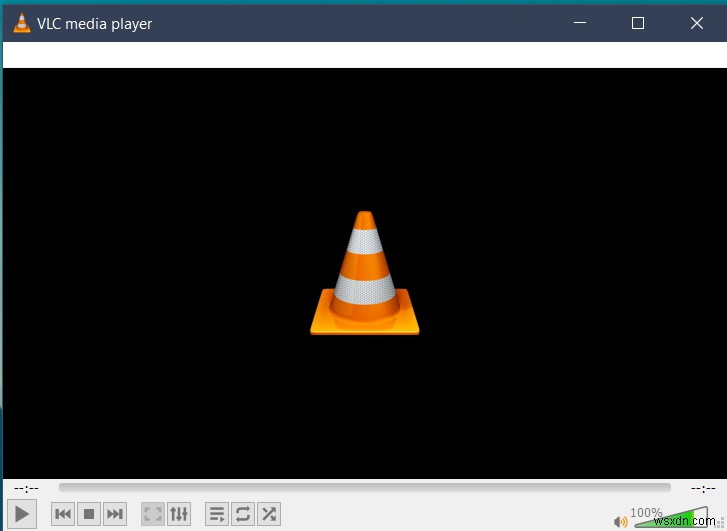This screenshot has height=531, width=727.
Task: Adjust the volume slider
Action: tap(671, 517)
